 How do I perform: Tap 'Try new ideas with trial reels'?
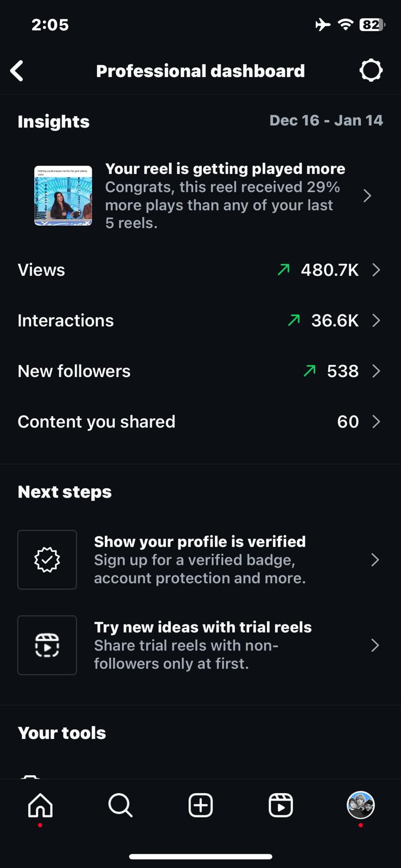(203, 627)
